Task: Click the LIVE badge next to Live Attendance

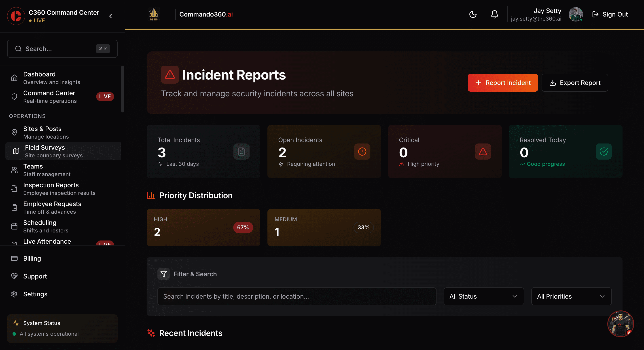Action: pos(105,244)
